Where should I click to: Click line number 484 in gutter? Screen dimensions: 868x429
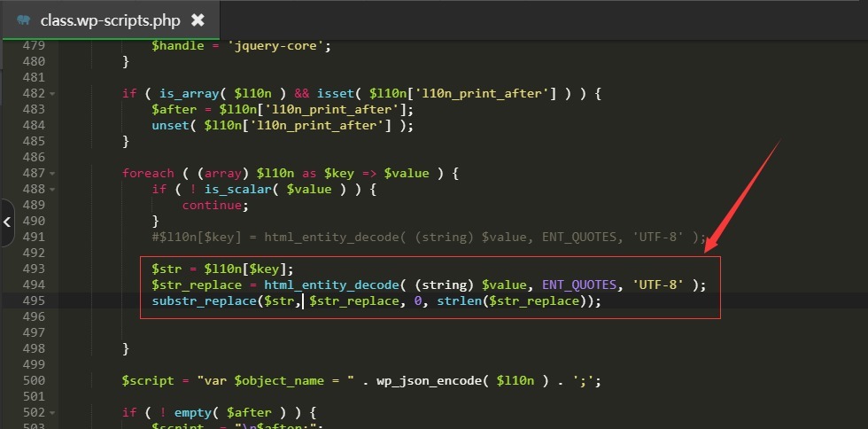click(34, 125)
